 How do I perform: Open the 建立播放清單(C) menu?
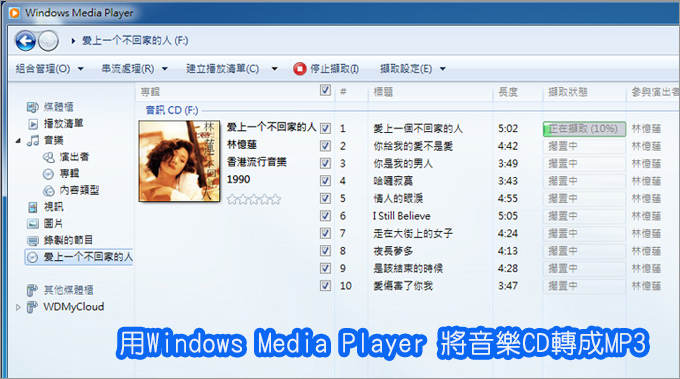pyautogui.click(x=222, y=69)
